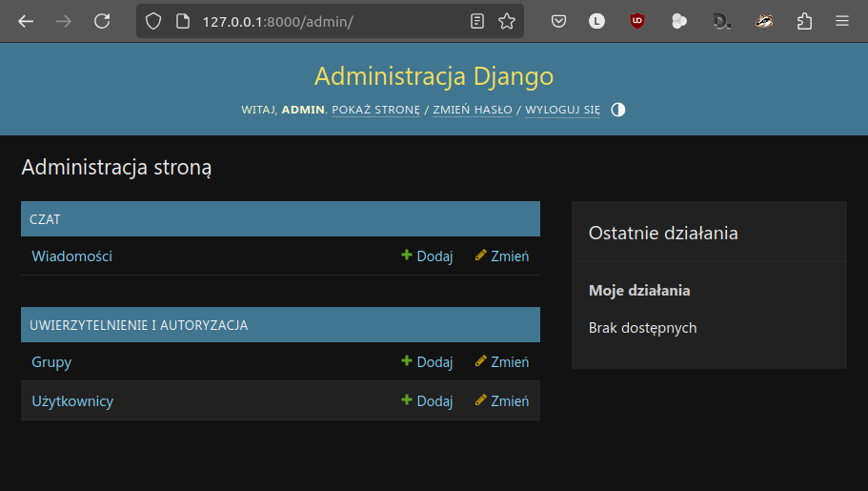The image size is (868, 491).
Task: Open UWIERZYTELNIENIE I AUTORYZACJA section header
Action: tap(138, 325)
